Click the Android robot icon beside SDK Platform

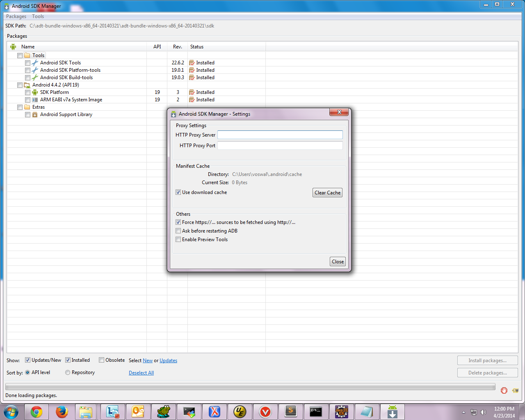coord(35,92)
